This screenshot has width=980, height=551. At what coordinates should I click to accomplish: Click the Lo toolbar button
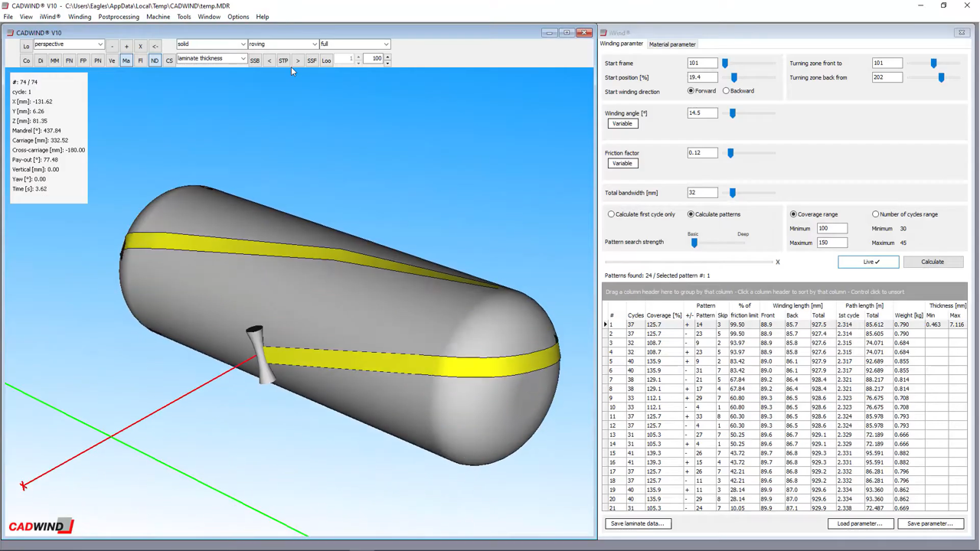[26, 46]
